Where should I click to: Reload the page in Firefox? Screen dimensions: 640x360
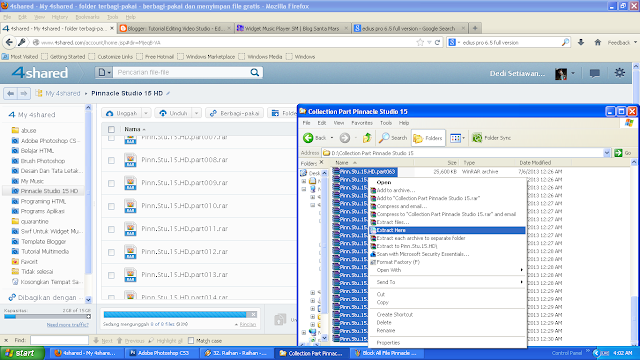pos(438,42)
